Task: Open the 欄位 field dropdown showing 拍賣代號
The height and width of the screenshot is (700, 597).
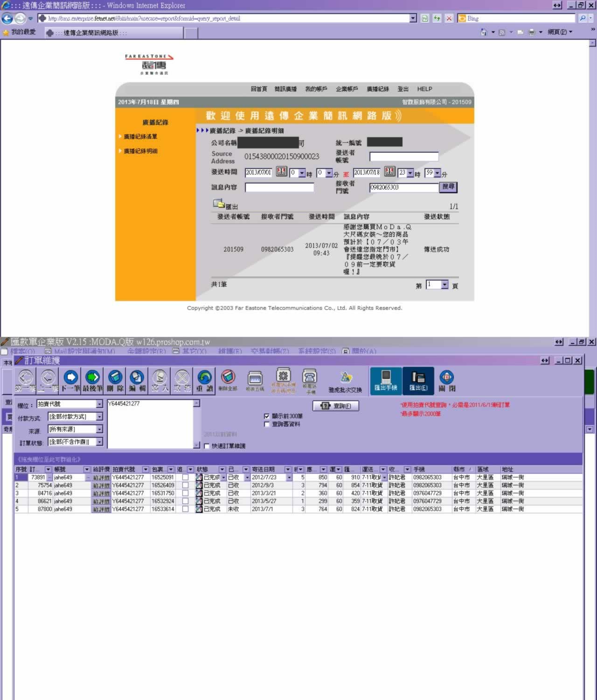Action: (x=99, y=404)
